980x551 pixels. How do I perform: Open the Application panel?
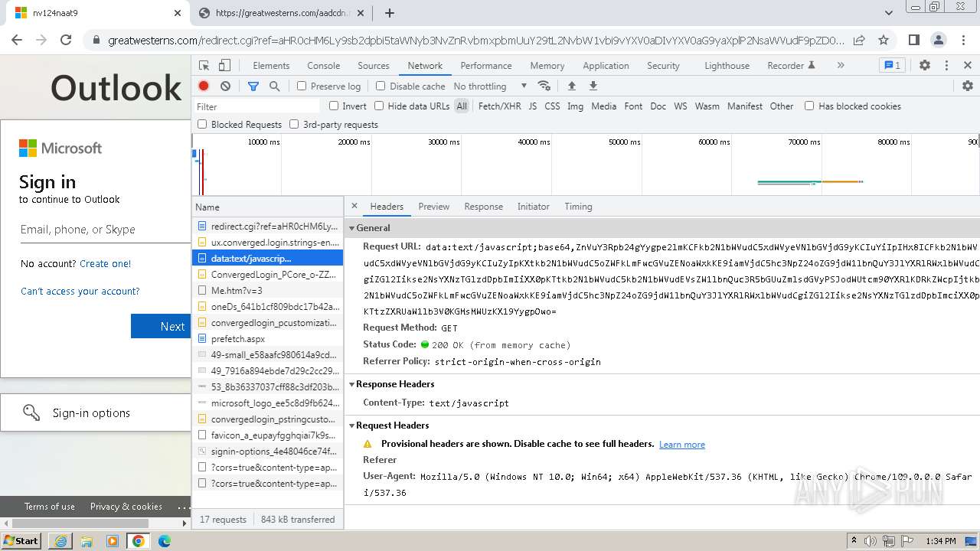point(606,66)
